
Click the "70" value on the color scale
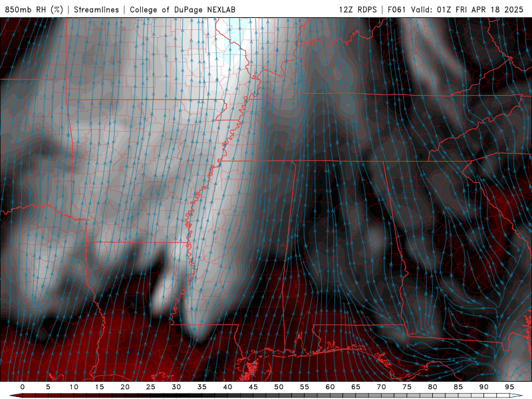click(381, 387)
